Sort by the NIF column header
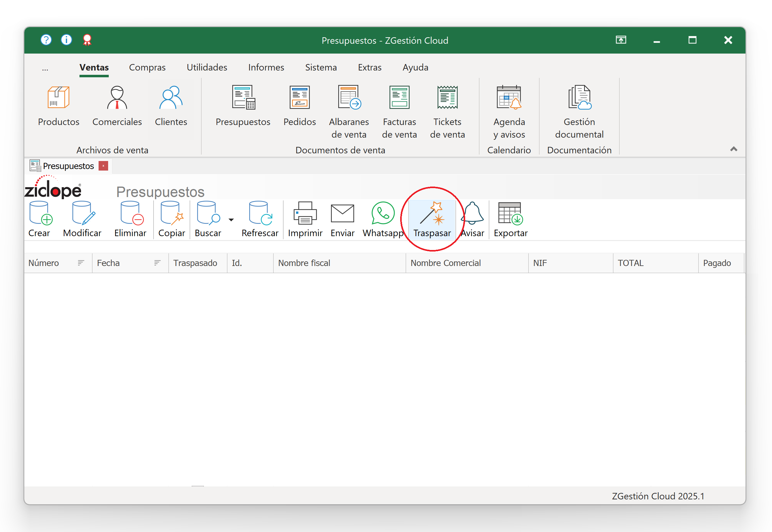The image size is (772, 532). click(571, 263)
